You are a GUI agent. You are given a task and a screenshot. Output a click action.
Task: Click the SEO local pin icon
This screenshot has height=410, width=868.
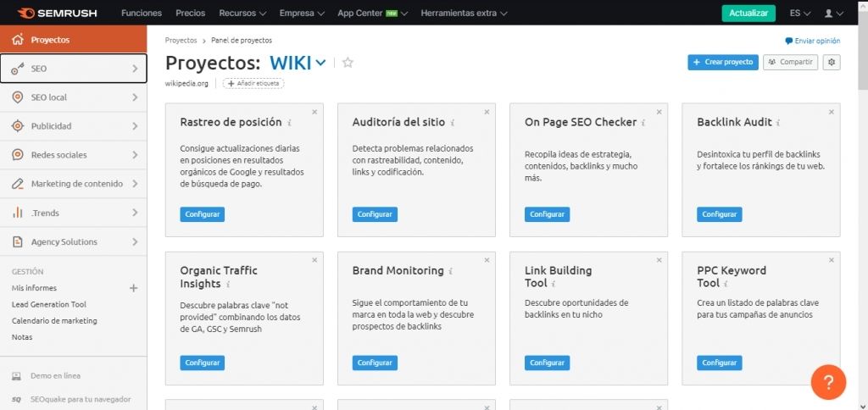click(18, 97)
